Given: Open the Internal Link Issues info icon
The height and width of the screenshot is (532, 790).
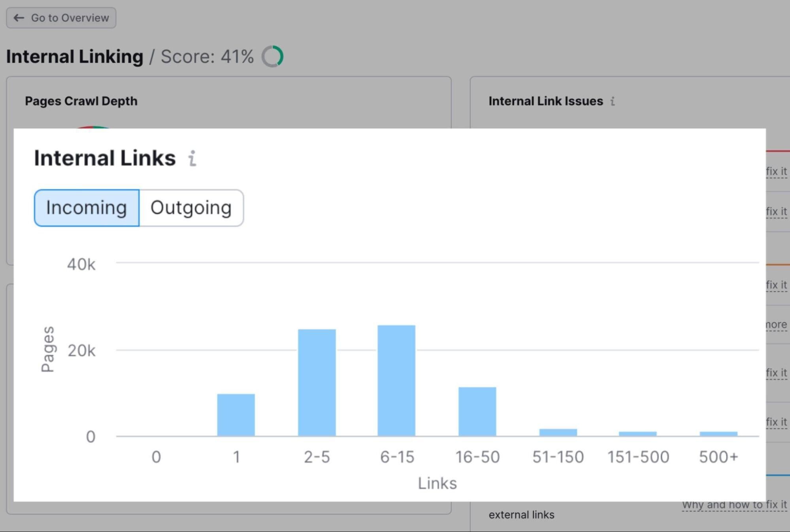Looking at the screenshot, I should (613, 101).
